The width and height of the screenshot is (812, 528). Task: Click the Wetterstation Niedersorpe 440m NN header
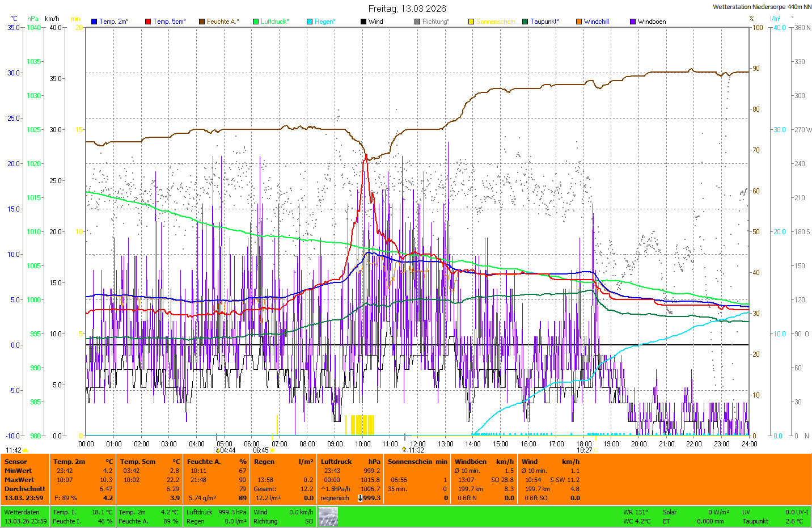(x=762, y=7)
